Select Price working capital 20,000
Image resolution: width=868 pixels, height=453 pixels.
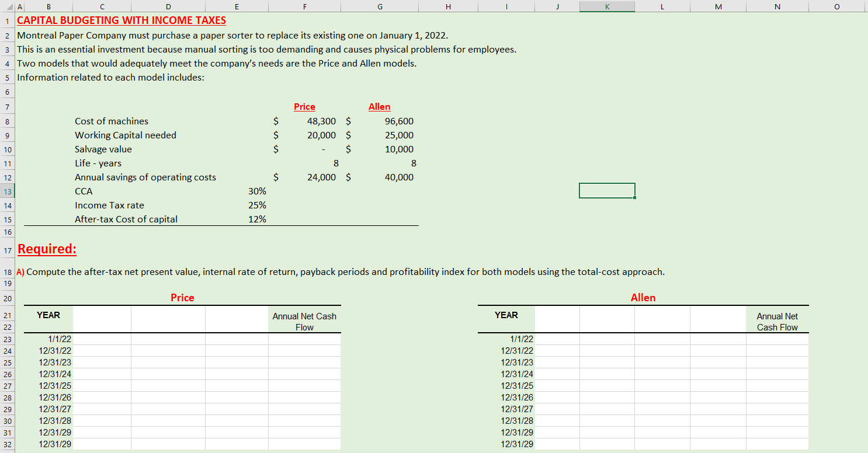[321, 135]
